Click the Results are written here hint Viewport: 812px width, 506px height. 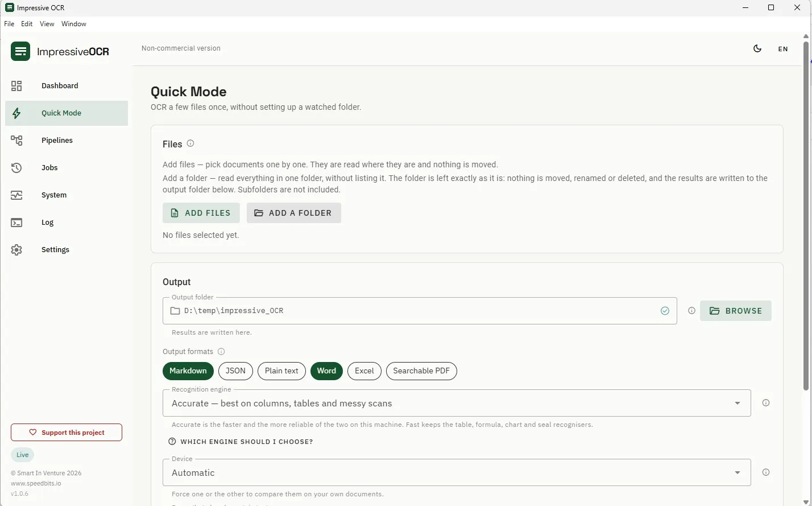point(212,332)
